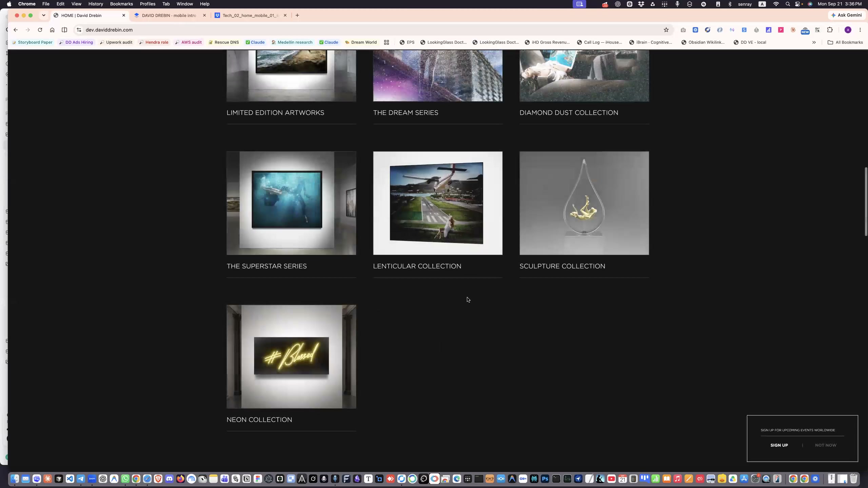This screenshot has height=488, width=868.
Task: Open DIAMOND DUST COLLECTION link
Action: coord(569,113)
